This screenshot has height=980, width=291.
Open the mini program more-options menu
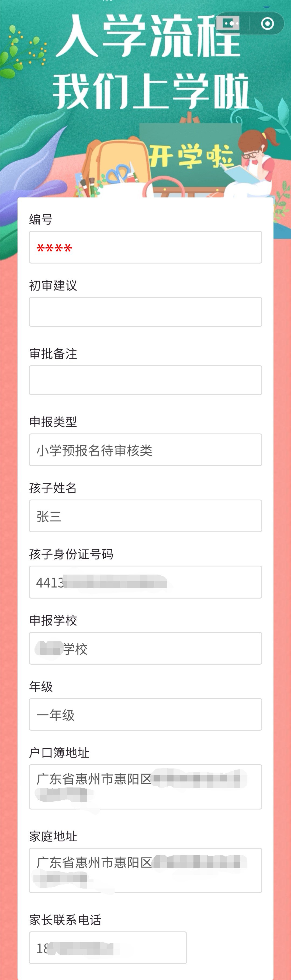point(231,23)
